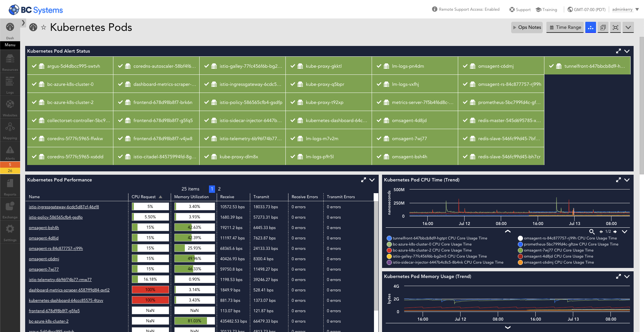Toggle omsagent-c6dmj legend series
The height and width of the screenshot is (332, 644).
(556, 262)
